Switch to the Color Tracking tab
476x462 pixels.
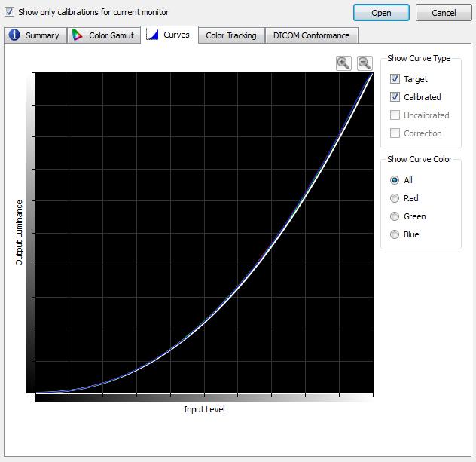[232, 35]
